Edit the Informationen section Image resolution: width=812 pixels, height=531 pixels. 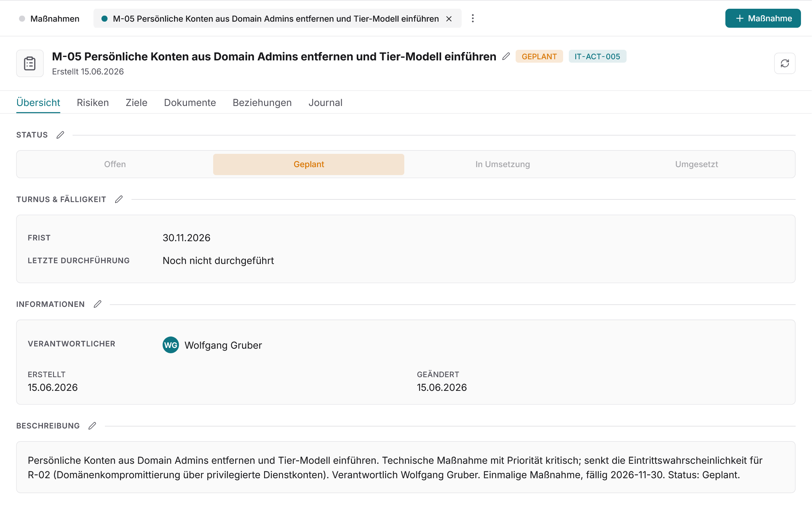coord(97,304)
